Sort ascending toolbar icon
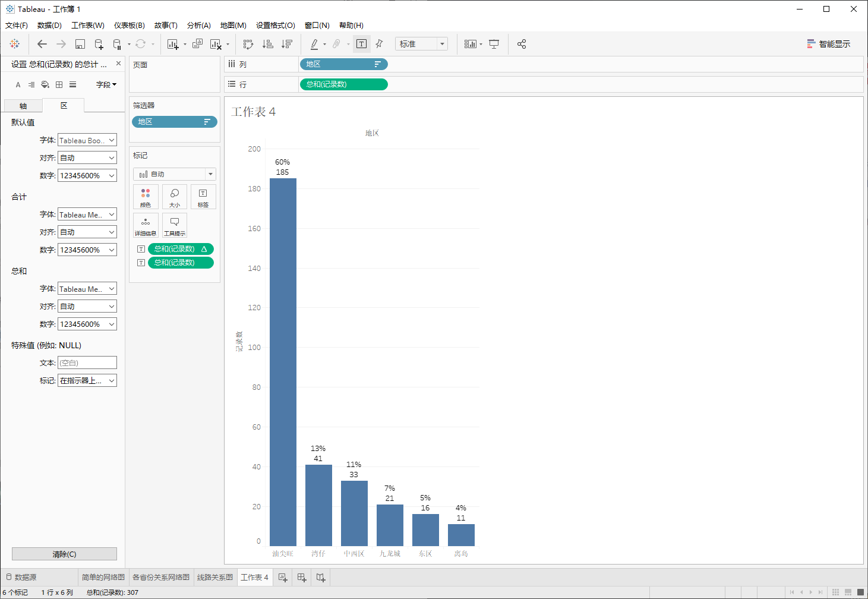The width and height of the screenshot is (868, 599). click(268, 44)
